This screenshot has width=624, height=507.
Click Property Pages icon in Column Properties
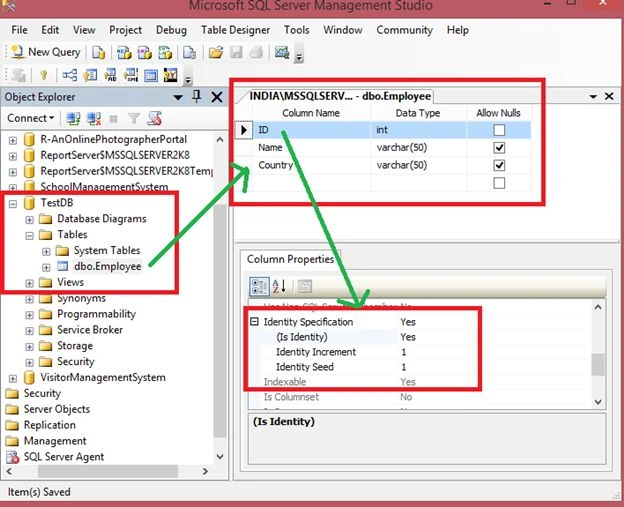click(x=305, y=286)
